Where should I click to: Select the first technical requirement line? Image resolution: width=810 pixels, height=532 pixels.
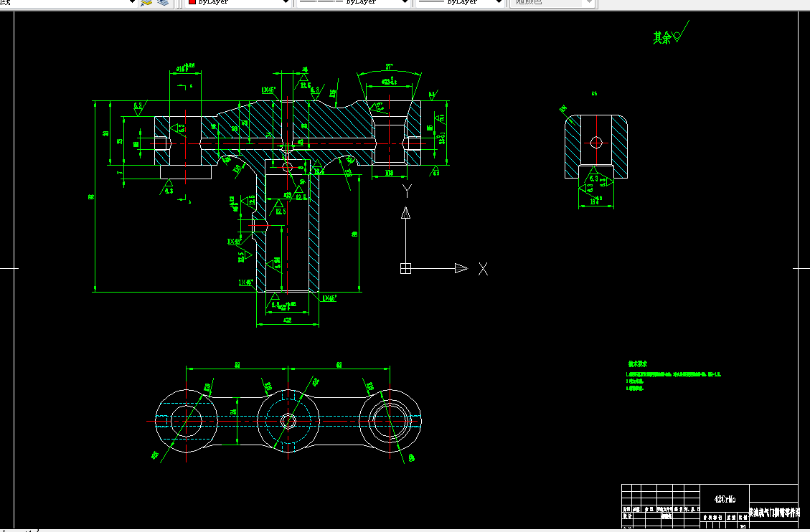673,374
